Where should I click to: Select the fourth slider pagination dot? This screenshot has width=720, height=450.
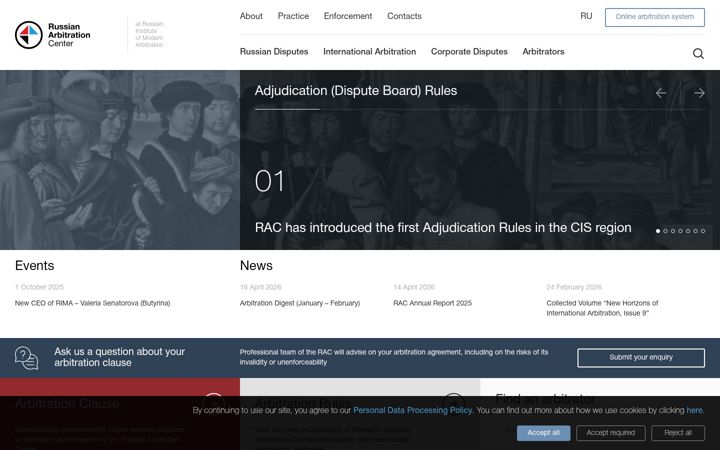point(681,231)
